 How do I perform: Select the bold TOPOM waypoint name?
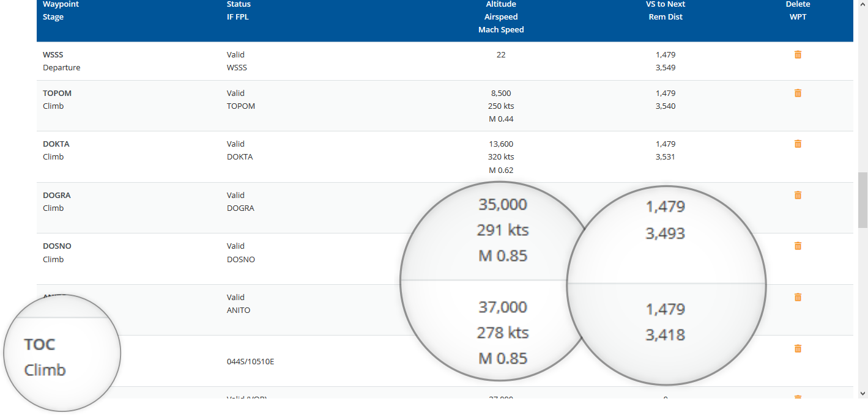pyautogui.click(x=57, y=94)
